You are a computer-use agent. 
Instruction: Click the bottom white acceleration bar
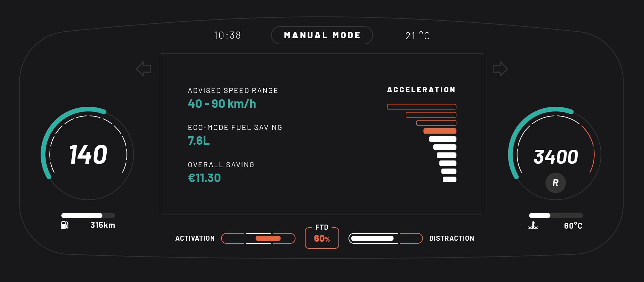[449, 179]
